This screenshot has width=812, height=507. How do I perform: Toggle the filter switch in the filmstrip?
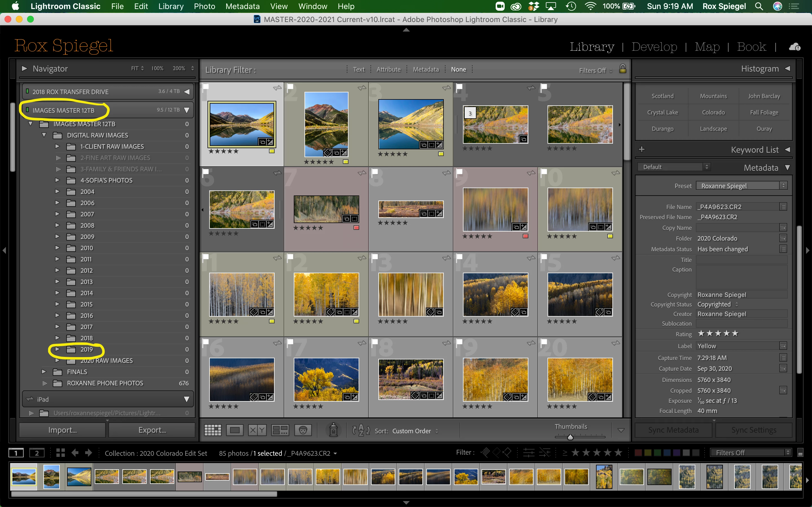point(800,453)
